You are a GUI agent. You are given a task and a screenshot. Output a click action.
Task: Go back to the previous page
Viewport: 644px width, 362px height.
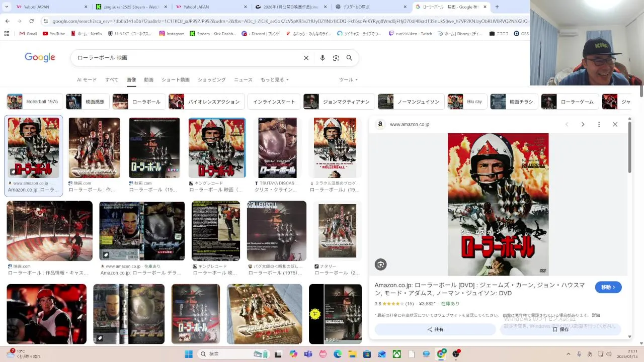pos(7,21)
